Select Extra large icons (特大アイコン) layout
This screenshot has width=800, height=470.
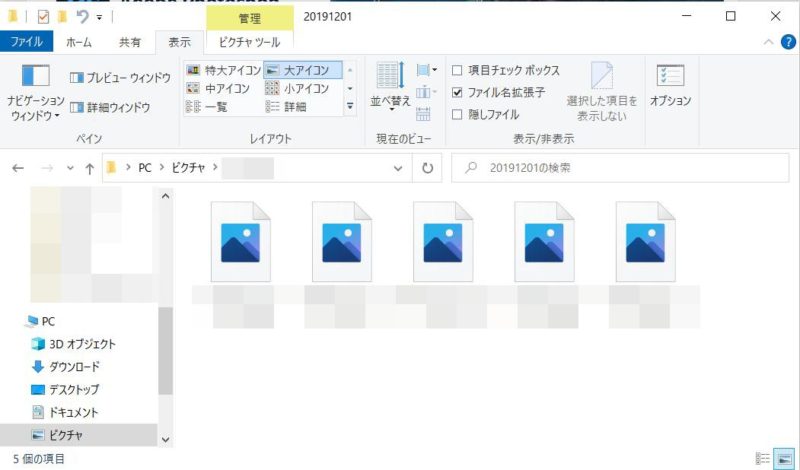pyautogui.click(x=223, y=70)
